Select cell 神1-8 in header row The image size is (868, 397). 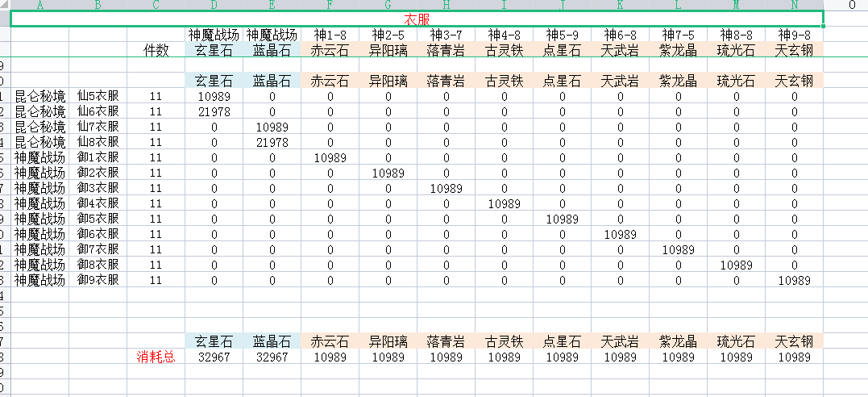[x=330, y=35]
